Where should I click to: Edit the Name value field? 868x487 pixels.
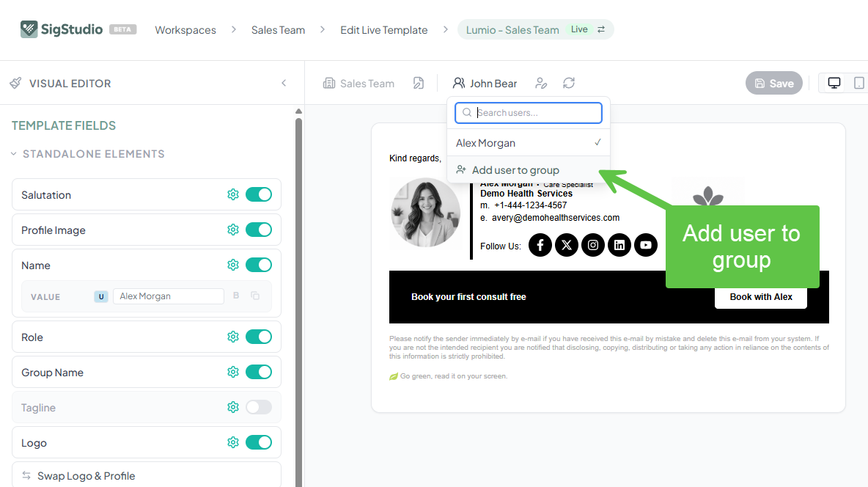click(x=169, y=296)
